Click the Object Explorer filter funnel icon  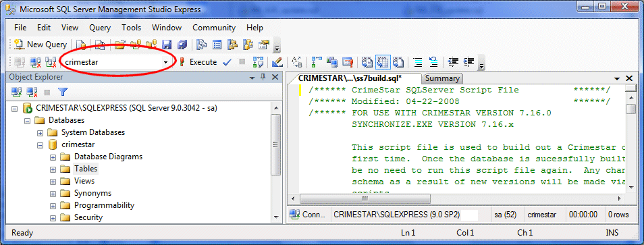[62, 92]
